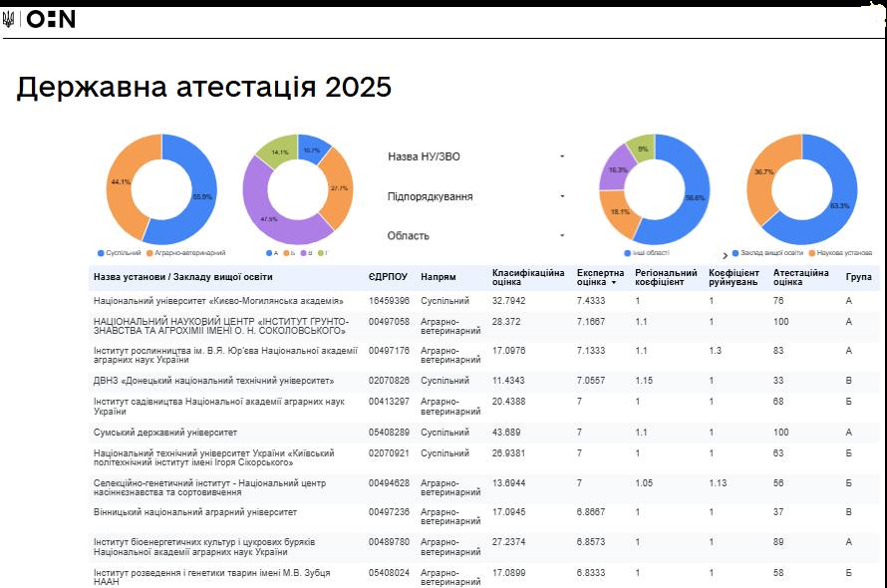The image size is (887, 588).
Task: Click the blue 'Заклад вищої освіти' legend marker
Action: coord(736,253)
